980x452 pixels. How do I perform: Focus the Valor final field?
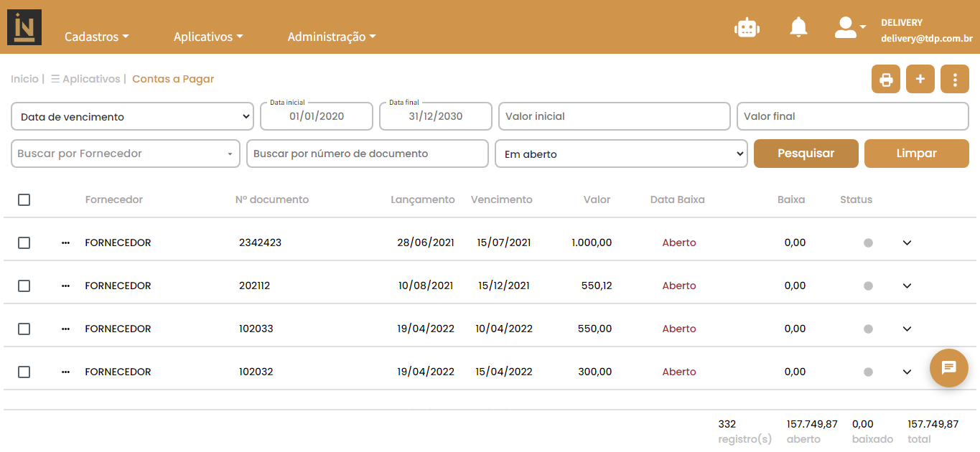tap(853, 116)
